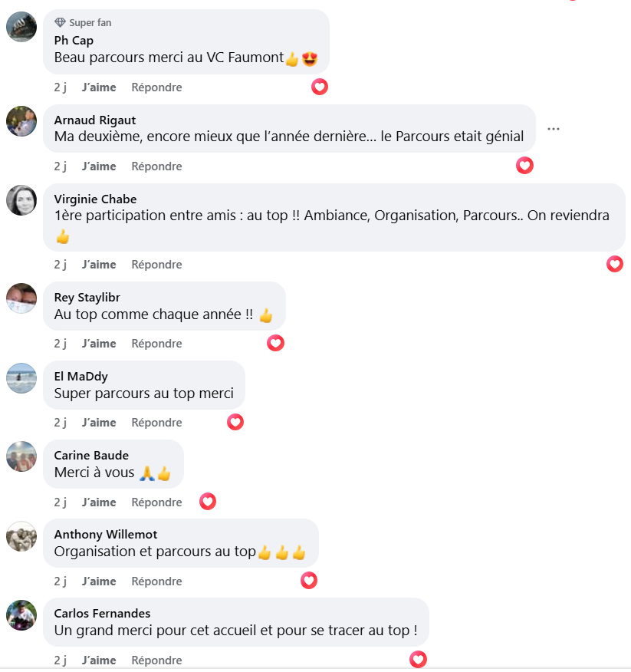631x672 pixels.
Task: Click the heart reaction on Anthony Willemot's comment
Action: pyautogui.click(x=309, y=581)
